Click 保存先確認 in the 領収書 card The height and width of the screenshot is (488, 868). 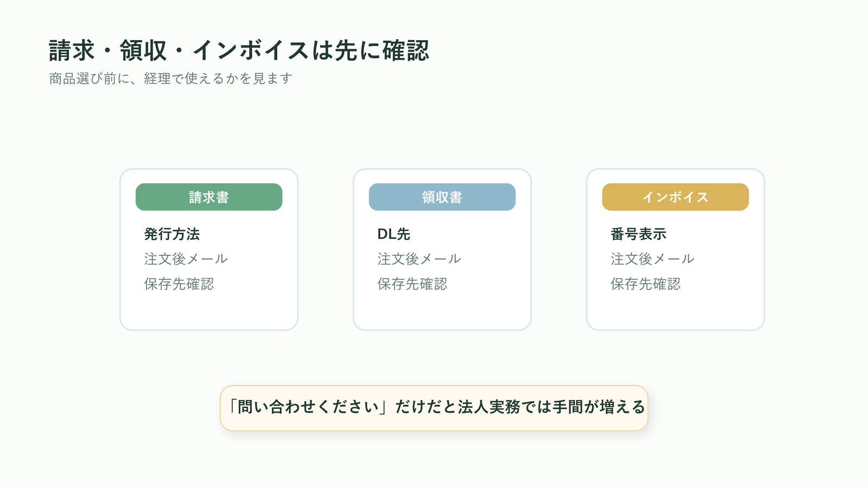pos(412,284)
